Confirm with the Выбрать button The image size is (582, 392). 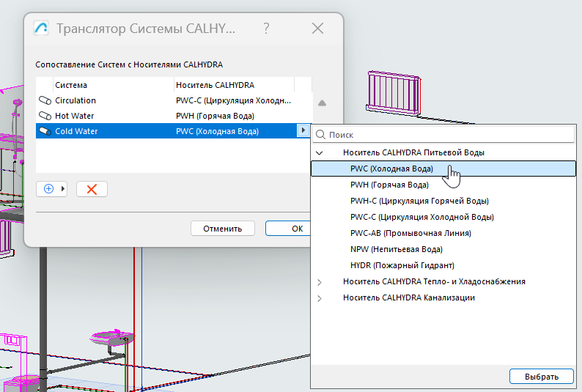(x=542, y=377)
